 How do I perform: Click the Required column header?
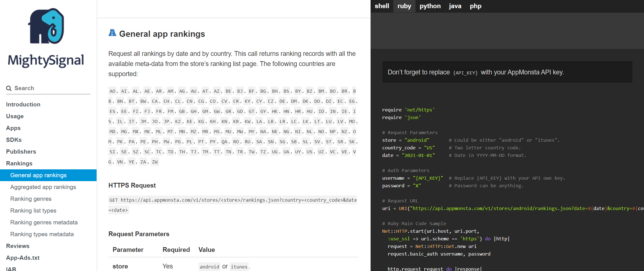click(176, 250)
